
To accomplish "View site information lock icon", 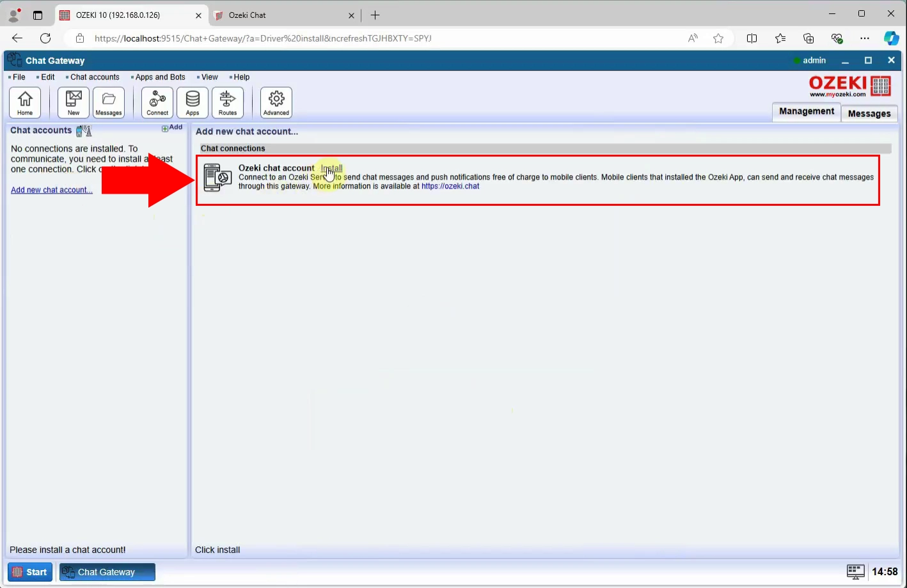I will pos(80,38).
